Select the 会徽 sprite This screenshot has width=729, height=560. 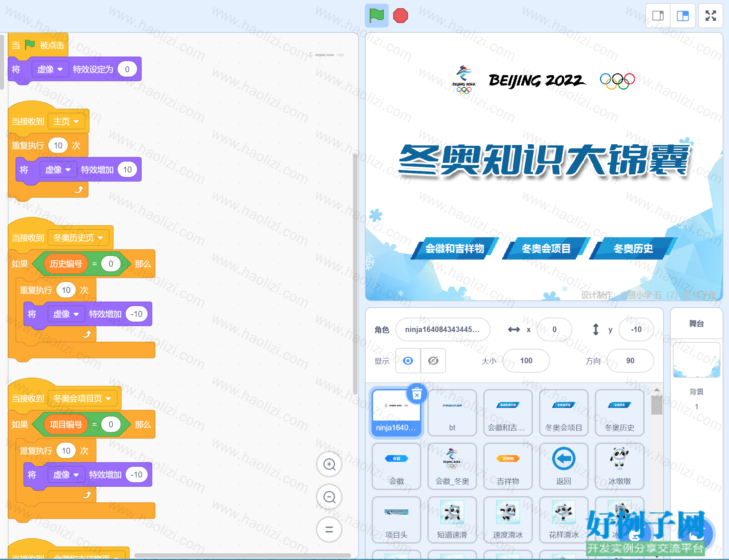tap(396, 466)
